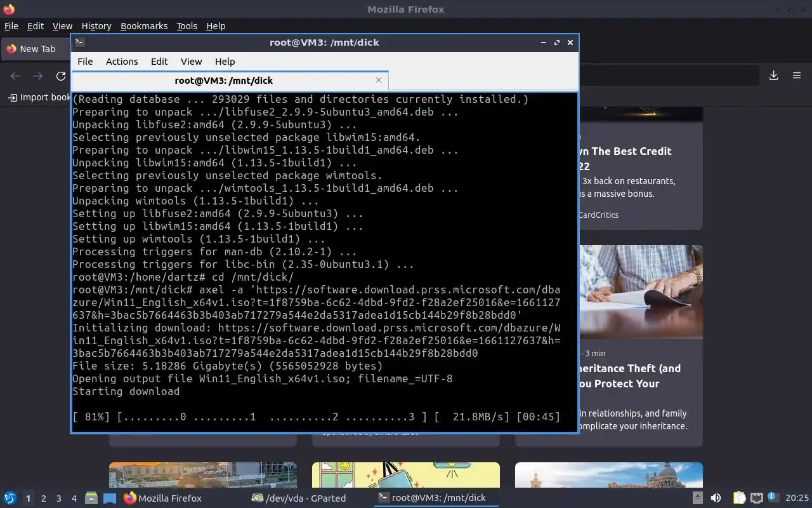Click the clock showing 20:25
This screenshot has width=812, height=508.
[x=797, y=498]
